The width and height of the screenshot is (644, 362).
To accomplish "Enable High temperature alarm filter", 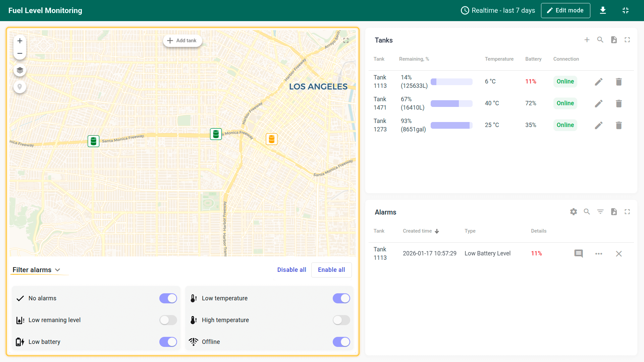I will tap(341, 320).
